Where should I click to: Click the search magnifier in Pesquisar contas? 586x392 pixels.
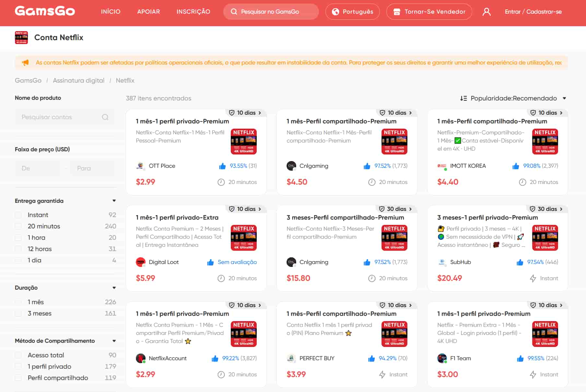[105, 117]
